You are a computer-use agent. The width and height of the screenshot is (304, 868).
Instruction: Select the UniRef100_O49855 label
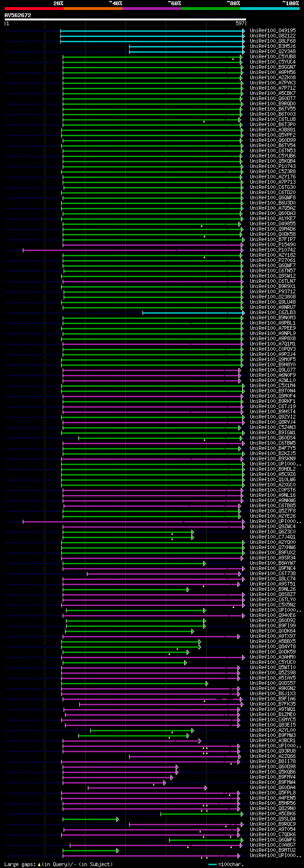click(273, 224)
